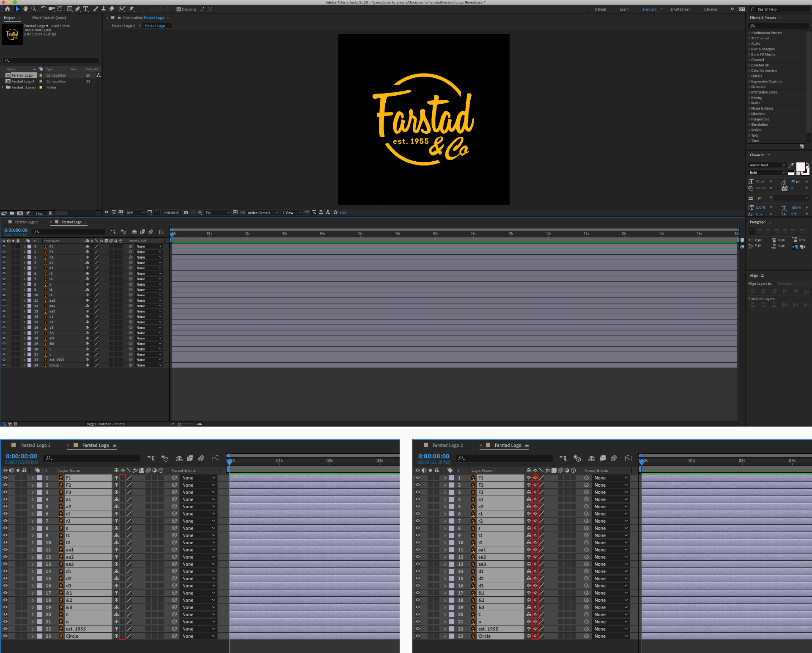Select the Roto Brush tool
Screen dimensions: 812x653
point(122,9)
